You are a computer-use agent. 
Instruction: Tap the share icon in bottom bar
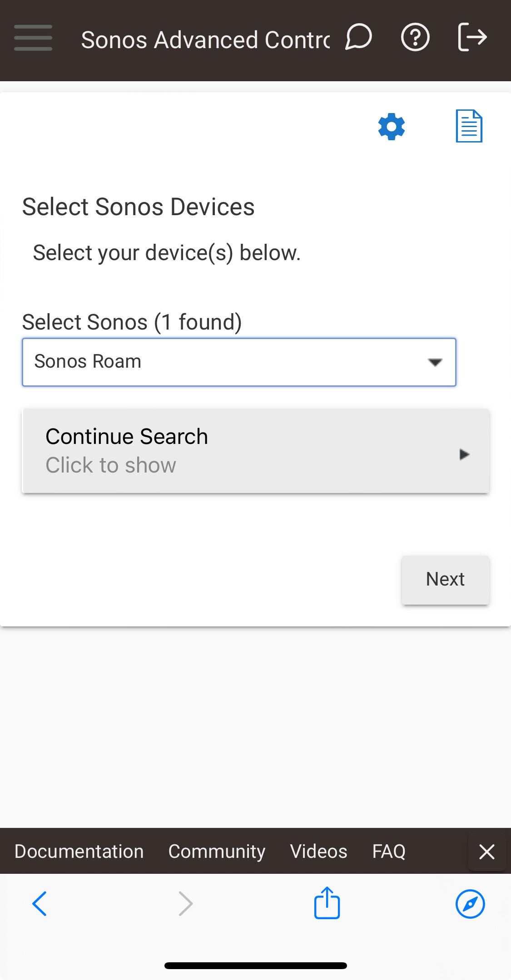point(327,903)
